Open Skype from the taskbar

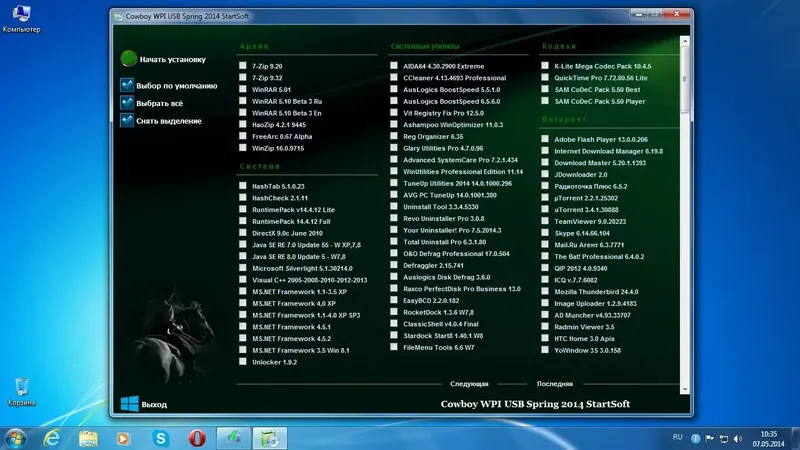tap(161, 438)
